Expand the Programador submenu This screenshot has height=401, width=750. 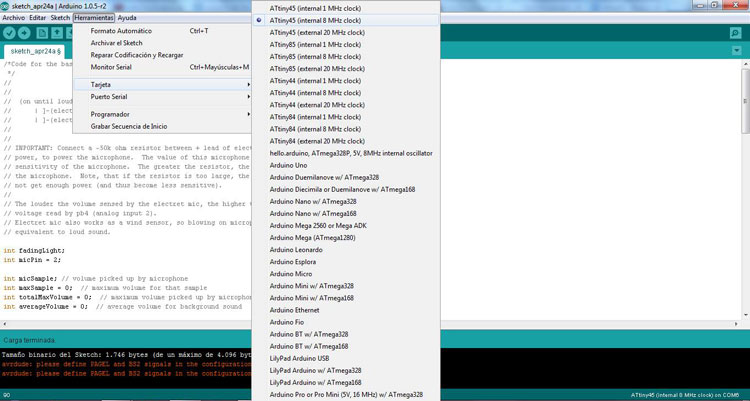[x=162, y=114]
